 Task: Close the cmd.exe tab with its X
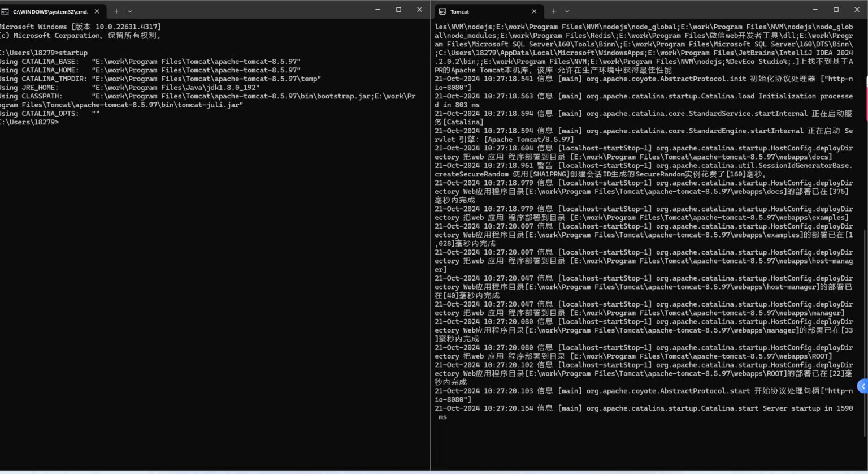tap(96, 11)
